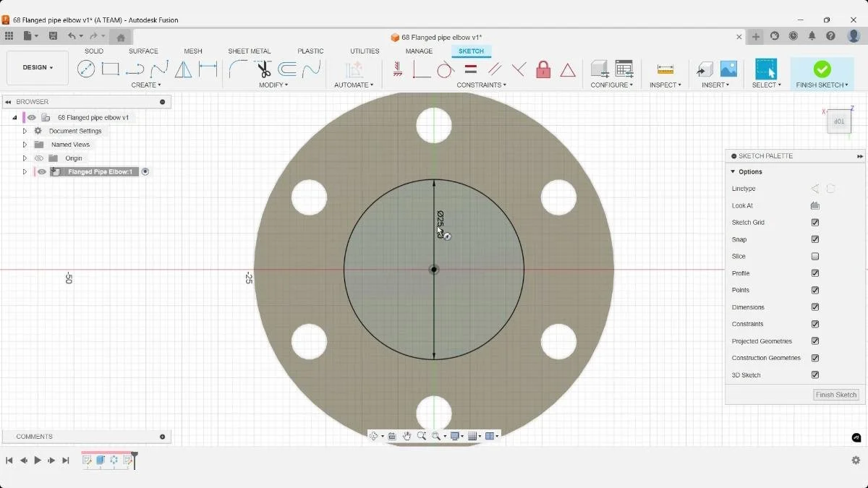The image size is (868, 488).
Task: Switch to the UTILITIES tab
Action: (x=365, y=51)
